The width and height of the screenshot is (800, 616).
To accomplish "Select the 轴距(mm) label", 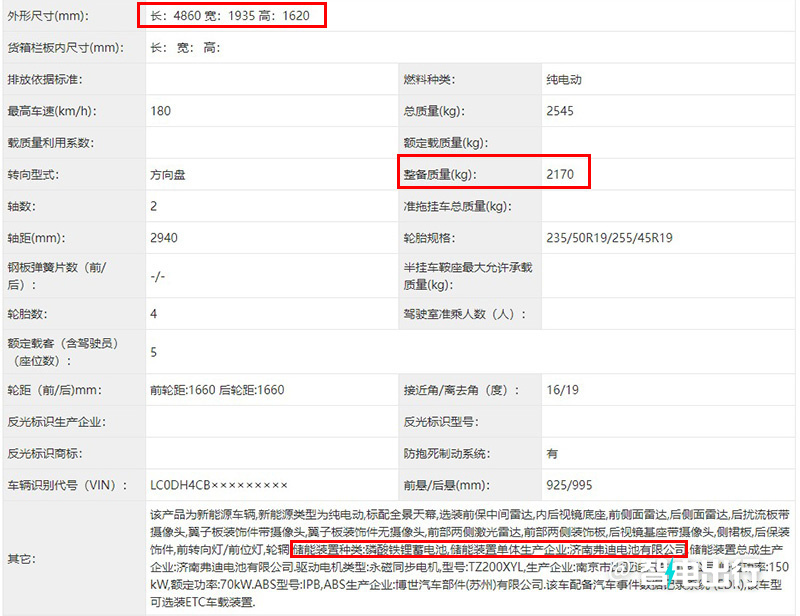I will 36,238.
